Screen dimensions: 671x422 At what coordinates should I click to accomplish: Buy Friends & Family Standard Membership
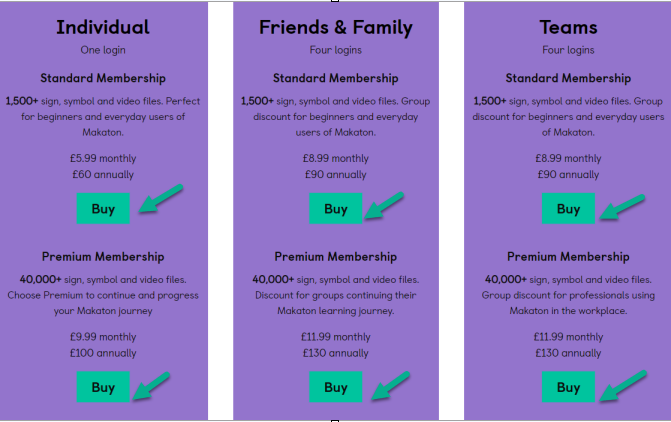[336, 208]
